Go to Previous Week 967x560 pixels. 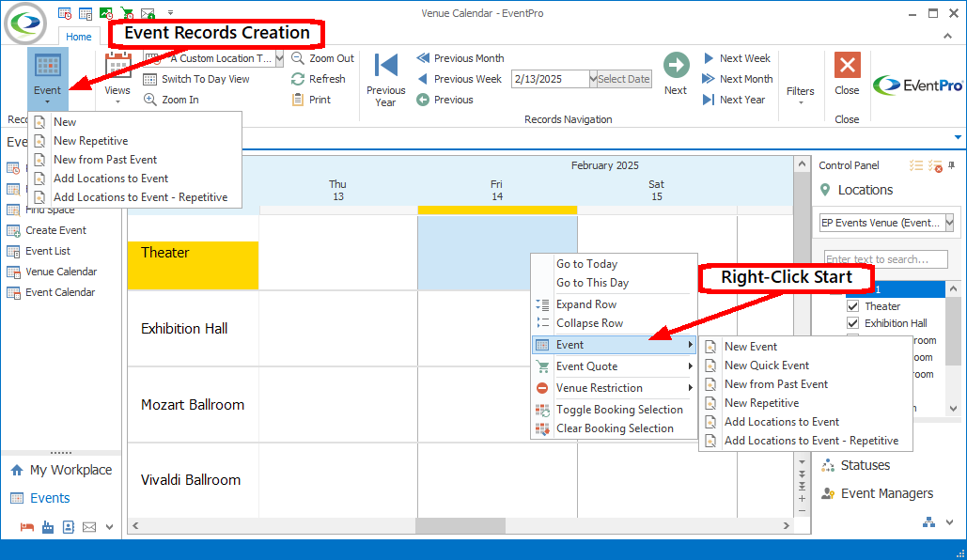pyautogui.click(x=459, y=79)
